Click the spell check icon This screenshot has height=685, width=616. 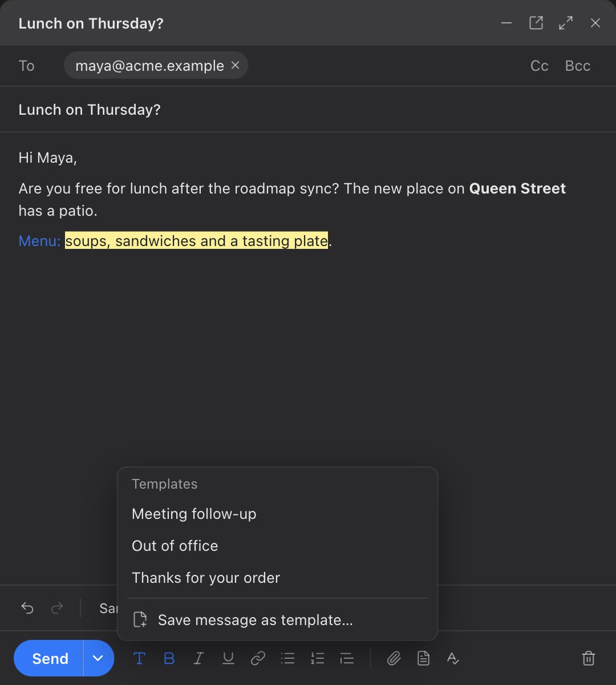pos(453,658)
